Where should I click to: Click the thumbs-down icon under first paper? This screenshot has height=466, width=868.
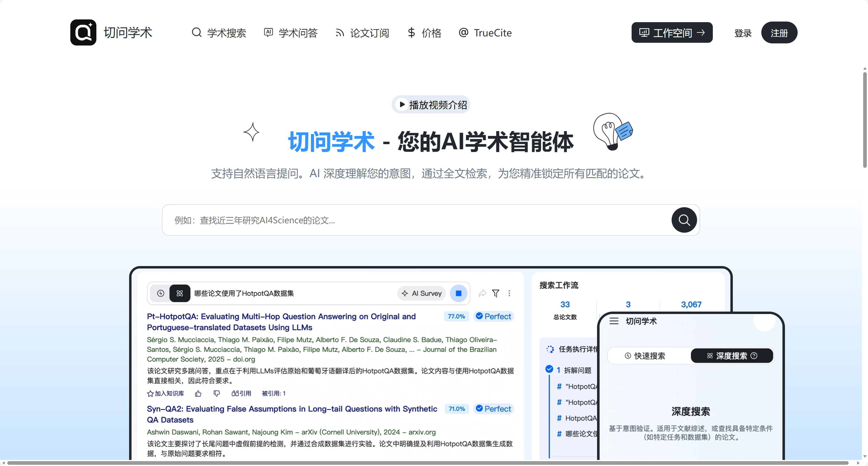216,393
